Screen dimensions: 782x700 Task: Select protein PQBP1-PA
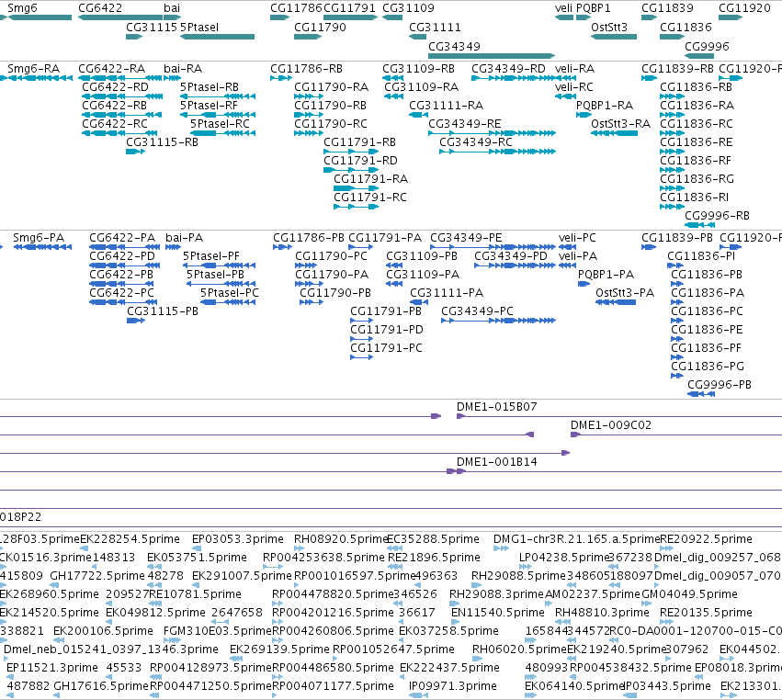(x=606, y=275)
